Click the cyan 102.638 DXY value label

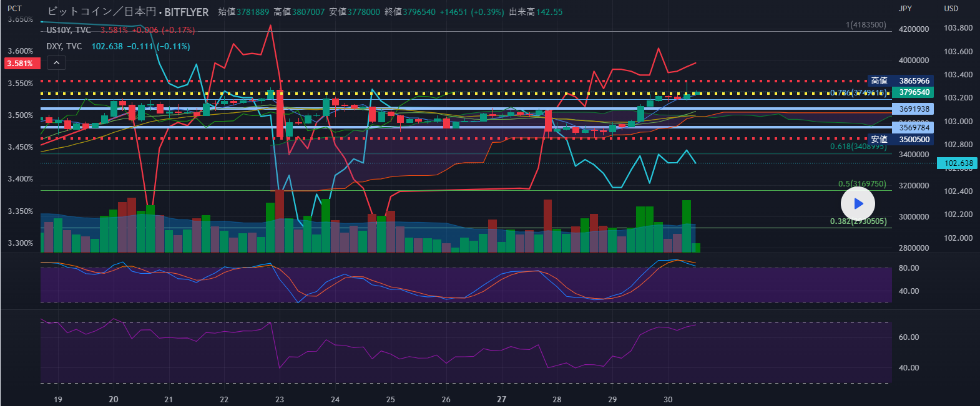coord(958,163)
